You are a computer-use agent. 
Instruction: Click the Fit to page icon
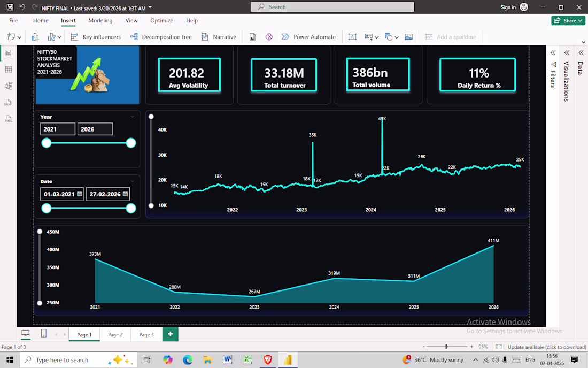coord(499,347)
